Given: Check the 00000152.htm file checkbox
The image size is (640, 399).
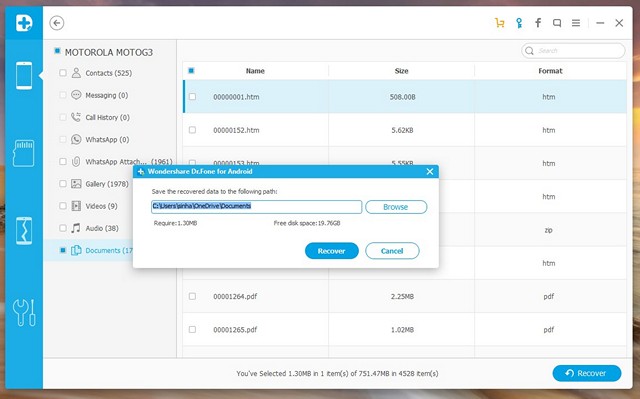Looking at the screenshot, I should (x=192, y=130).
